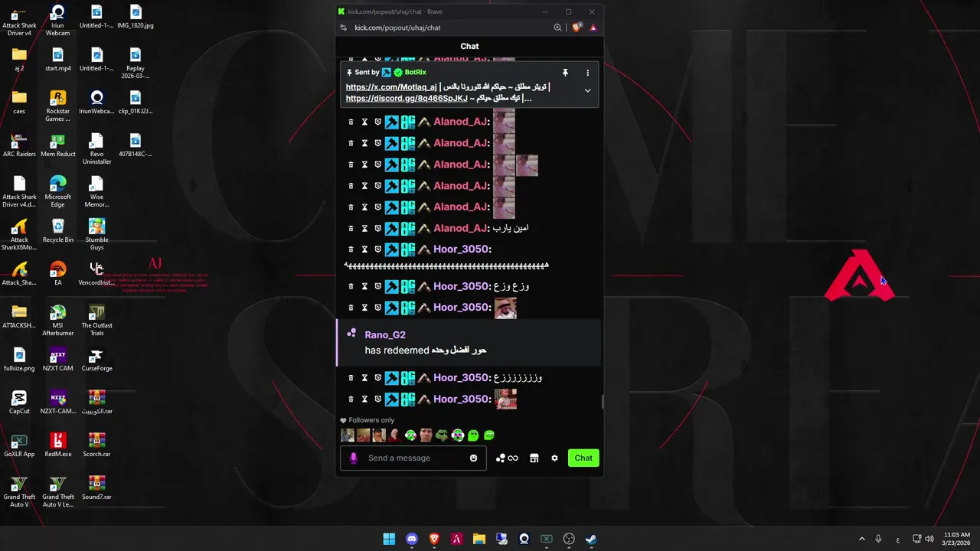Open site settings icon left of the URL
The height and width of the screenshot is (551, 980).
click(342, 28)
